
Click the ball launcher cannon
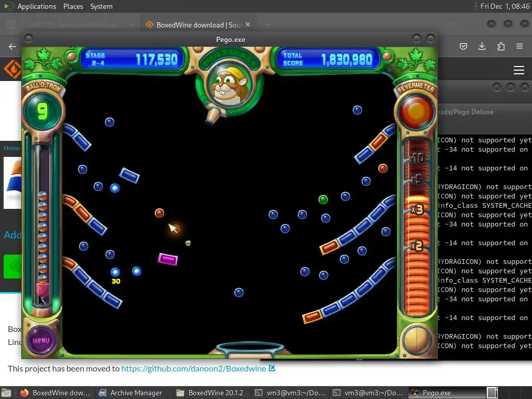click(x=213, y=116)
